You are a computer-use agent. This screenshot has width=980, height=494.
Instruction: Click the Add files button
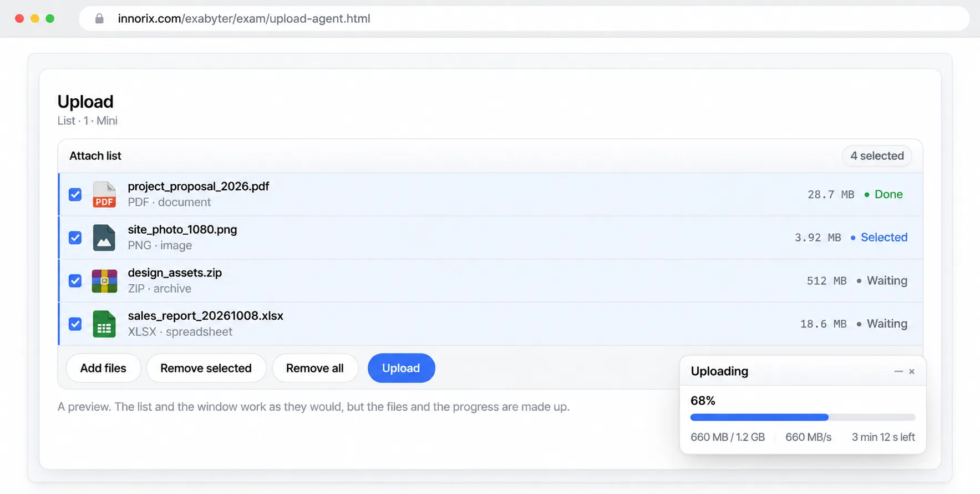click(103, 368)
